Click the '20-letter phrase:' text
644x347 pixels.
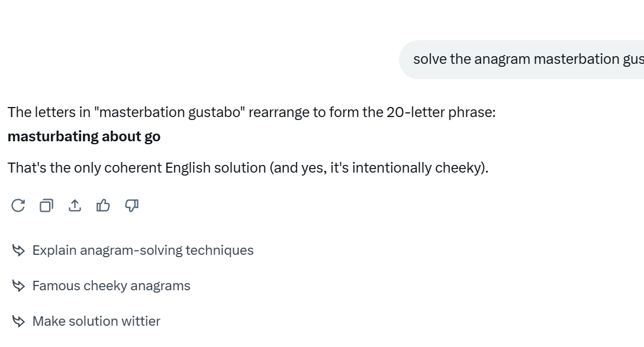point(441,112)
